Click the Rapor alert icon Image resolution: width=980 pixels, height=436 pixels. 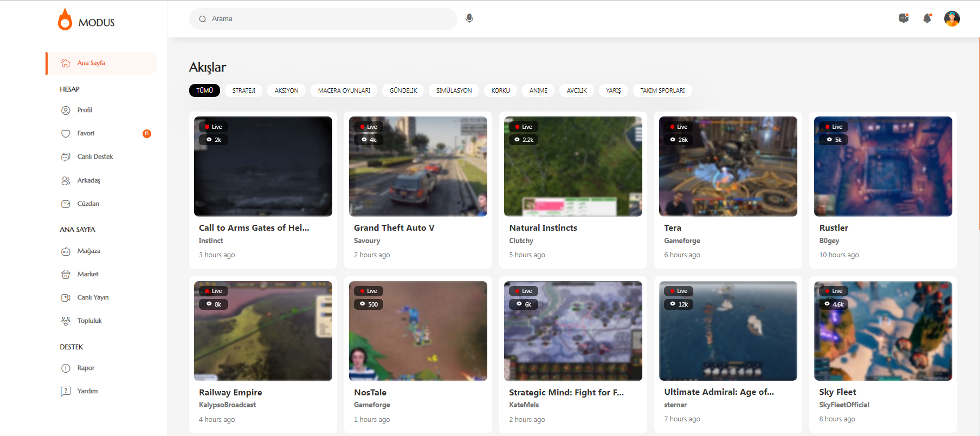(x=66, y=368)
